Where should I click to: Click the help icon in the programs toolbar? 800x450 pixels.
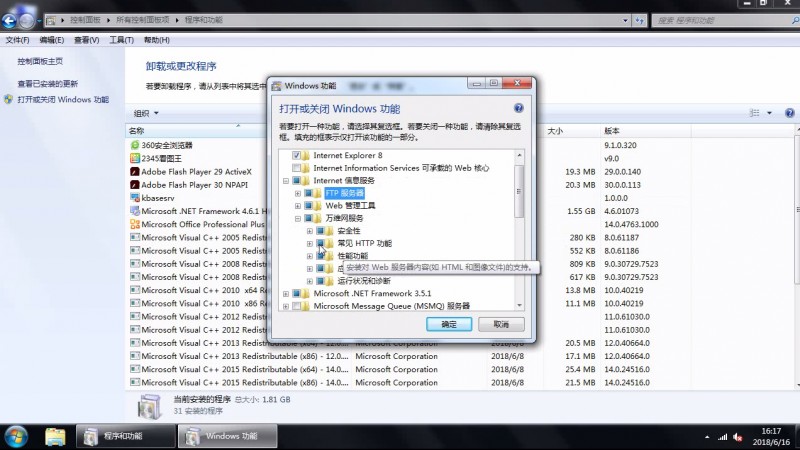(789, 113)
